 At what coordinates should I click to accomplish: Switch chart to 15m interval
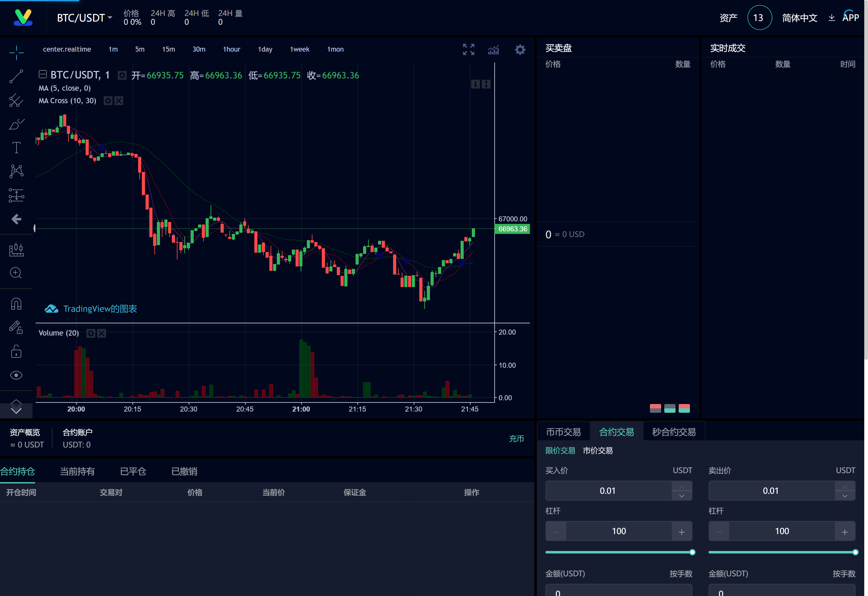point(168,49)
